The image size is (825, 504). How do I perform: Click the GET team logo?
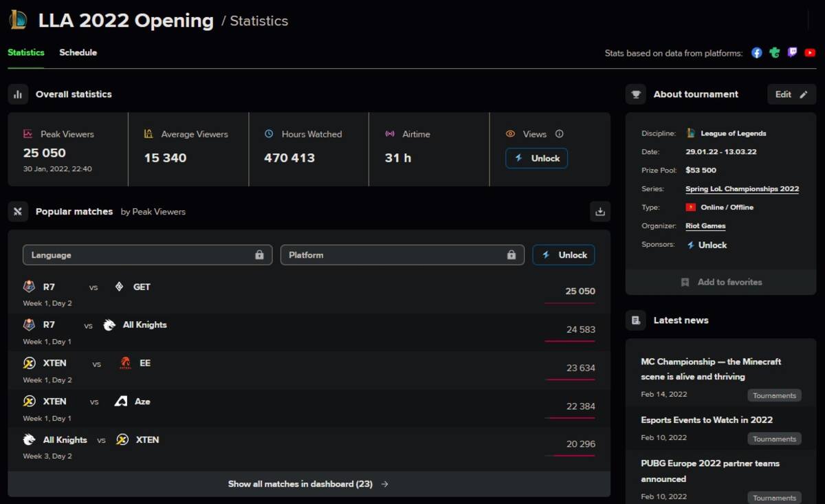(x=119, y=287)
